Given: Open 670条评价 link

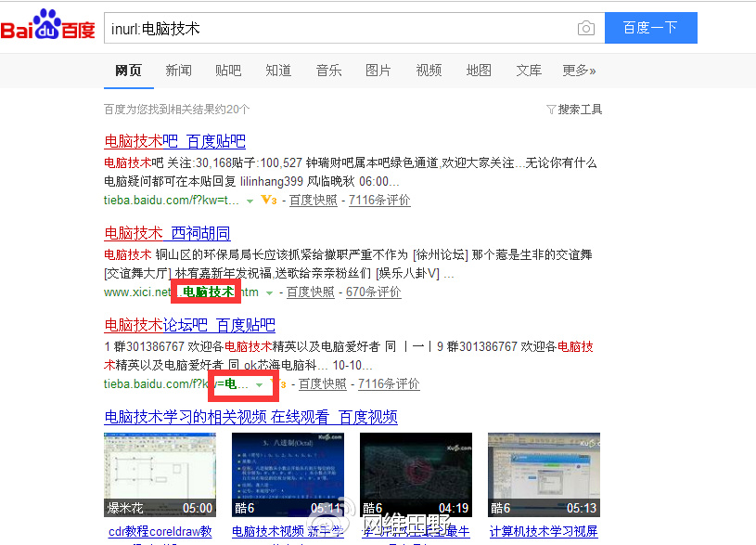Looking at the screenshot, I should click(374, 292).
